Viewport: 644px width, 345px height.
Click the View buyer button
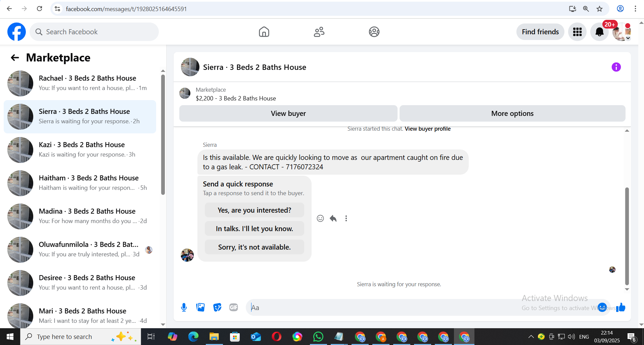pyautogui.click(x=288, y=114)
